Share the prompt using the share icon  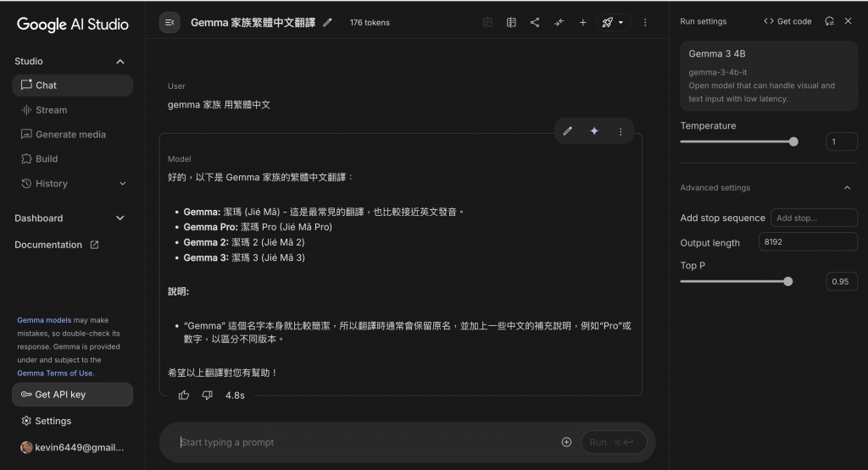535,23
